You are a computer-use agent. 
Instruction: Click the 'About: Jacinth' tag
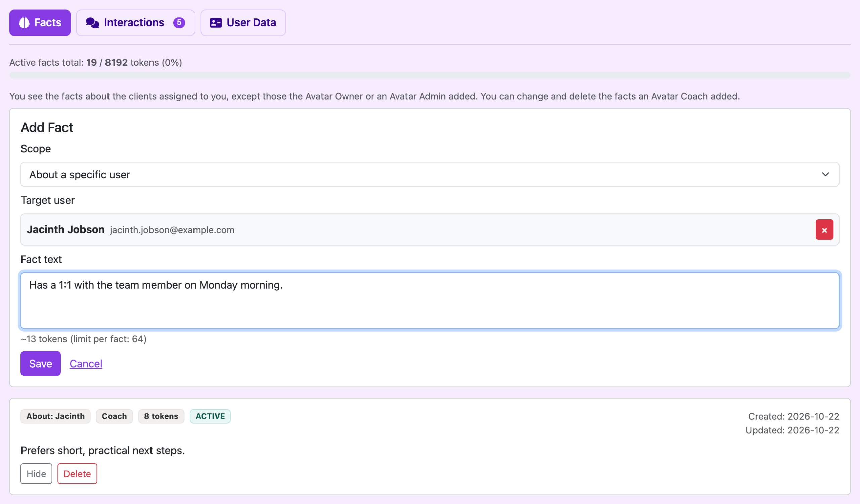tap(56, 416)
